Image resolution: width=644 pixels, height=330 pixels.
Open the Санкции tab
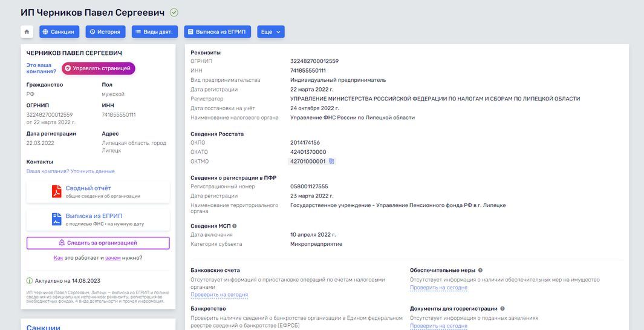pyautogui.click(x=59, y=32)
